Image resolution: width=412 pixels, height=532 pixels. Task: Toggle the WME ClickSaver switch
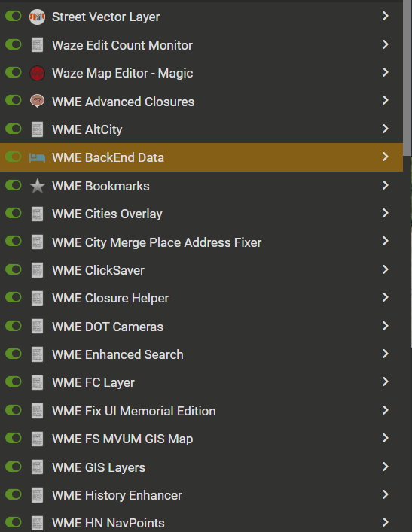tap(14, 269)
